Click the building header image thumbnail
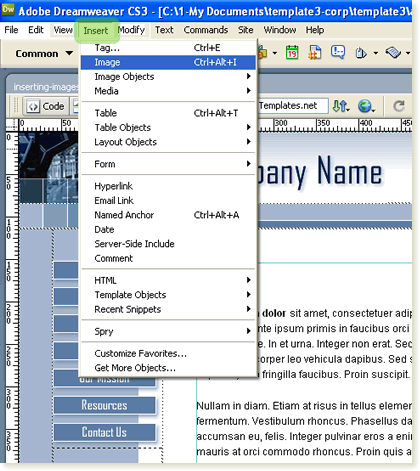Screen dimensions: 420x471 tap(48, 167)
